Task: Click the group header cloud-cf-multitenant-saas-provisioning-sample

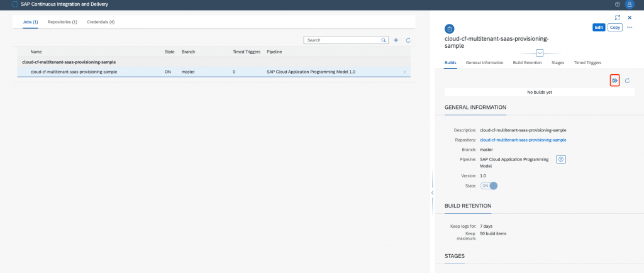Action: (x=69, y=62)
